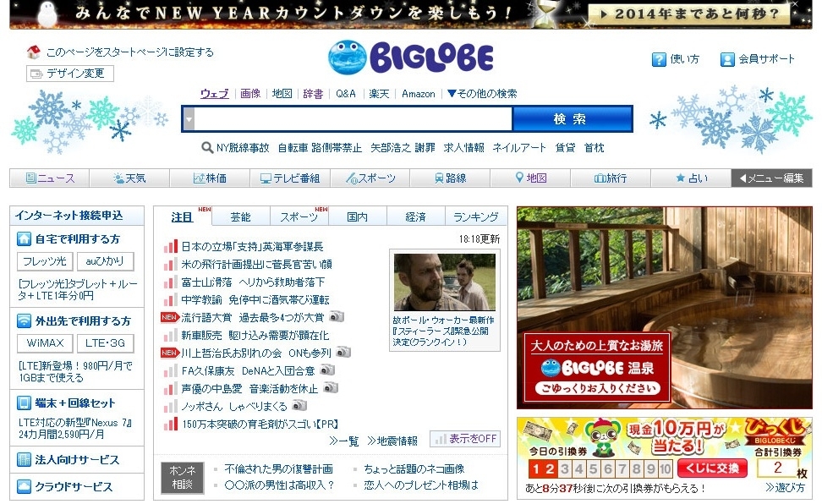The height and width of the screenshot is (504, 822).
Task: Open the ちょっと話題のネコ画像 link
Action: coord(414,468)
